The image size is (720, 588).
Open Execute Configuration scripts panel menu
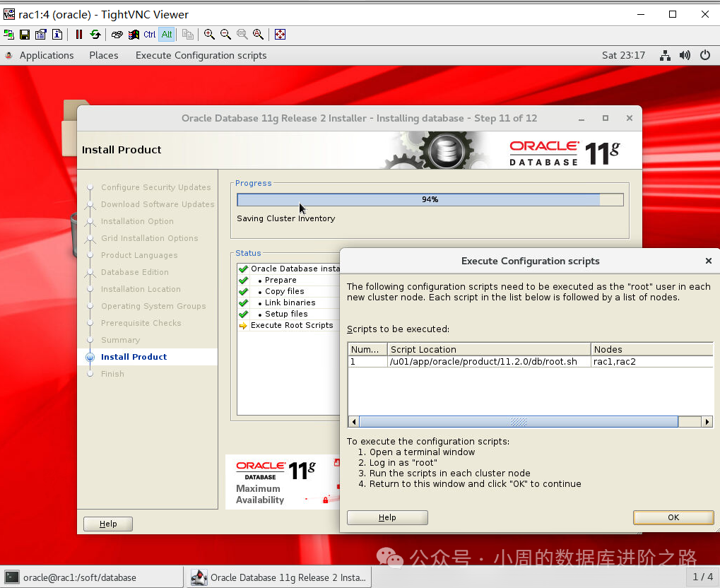201,56
